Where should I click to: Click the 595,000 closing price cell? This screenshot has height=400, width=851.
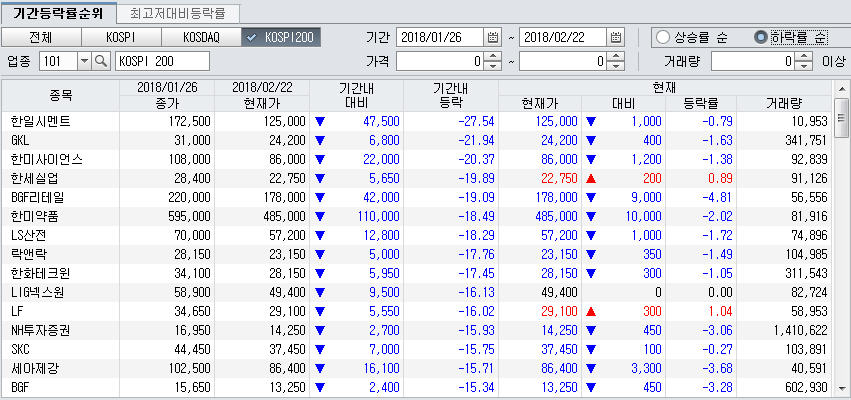pyautogui.click(x=187, y=217)
